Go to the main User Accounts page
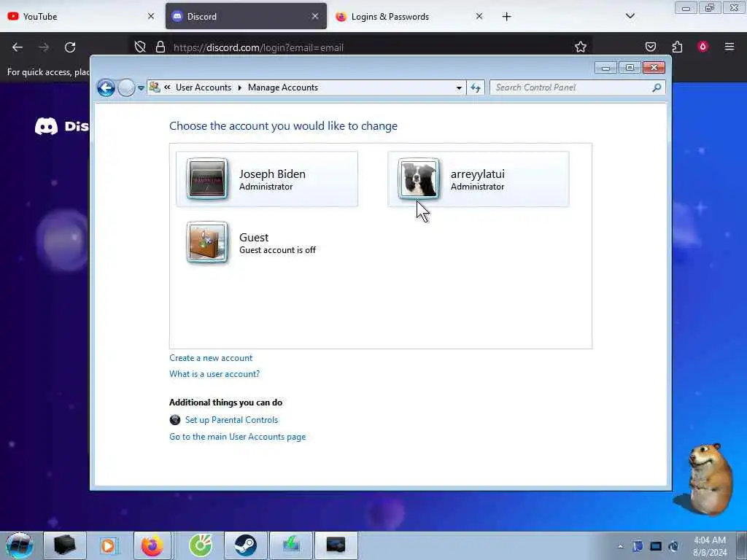 point(237,437)
